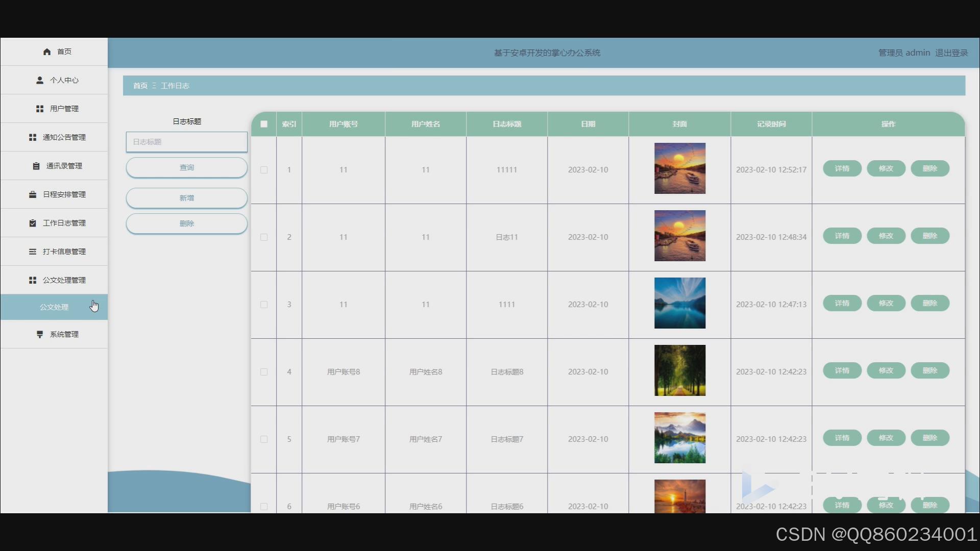Expand the 打卡信息管理 menu
This screenshot has width=980, height=551.
[x=54, y=252]
